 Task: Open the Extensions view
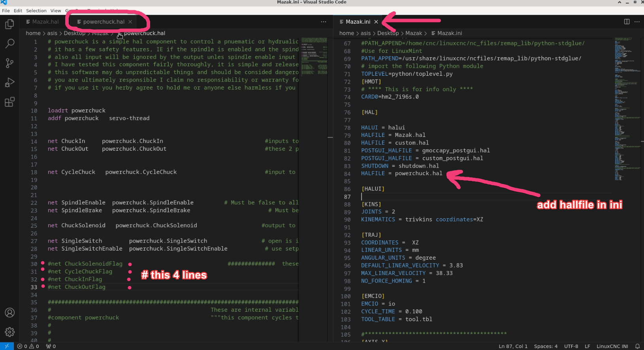pos(9,102)
